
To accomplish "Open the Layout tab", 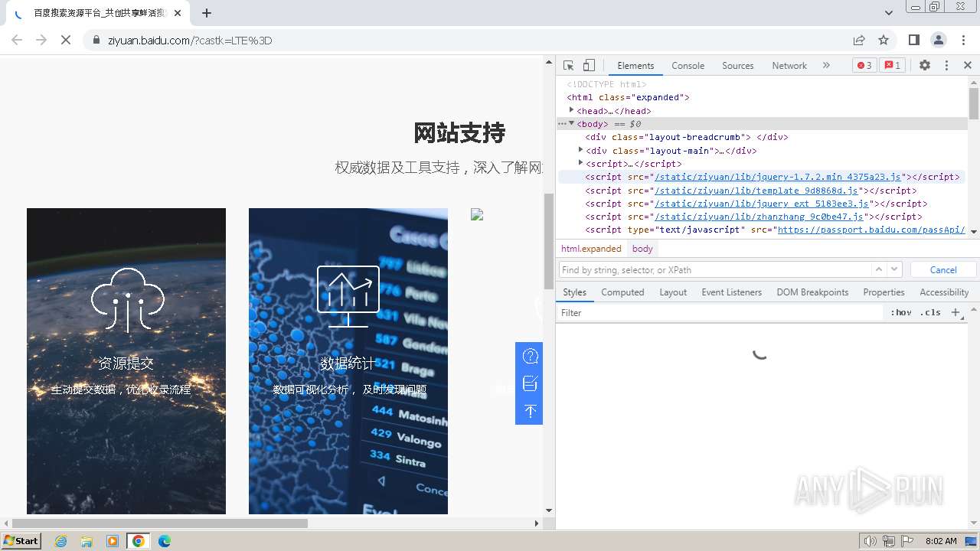I will [673, 292].
